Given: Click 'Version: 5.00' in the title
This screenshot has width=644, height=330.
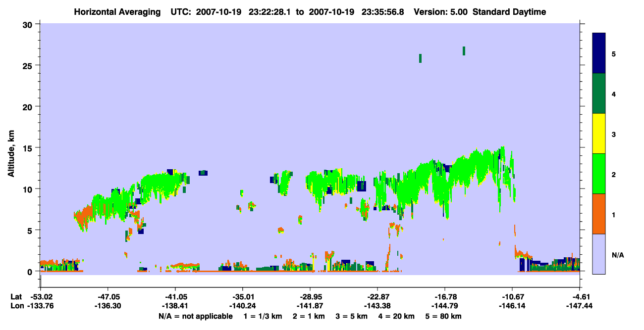Looking at the screenshot, I should click(x=440, y=12).
